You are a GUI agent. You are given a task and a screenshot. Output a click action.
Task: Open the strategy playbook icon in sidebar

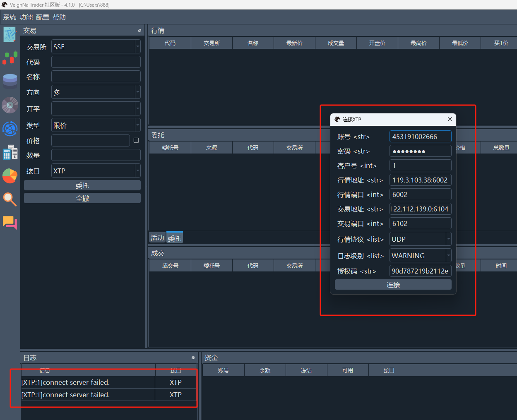[x=10, y=34]
